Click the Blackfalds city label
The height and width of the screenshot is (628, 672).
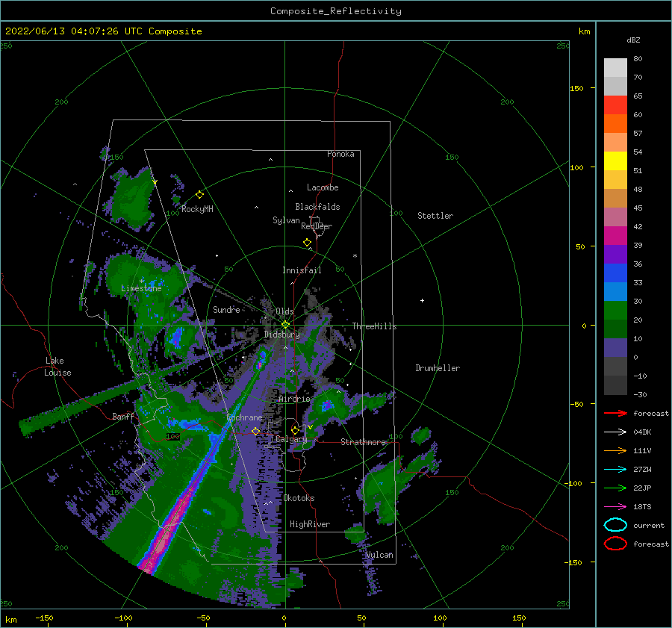click(317, 207)
